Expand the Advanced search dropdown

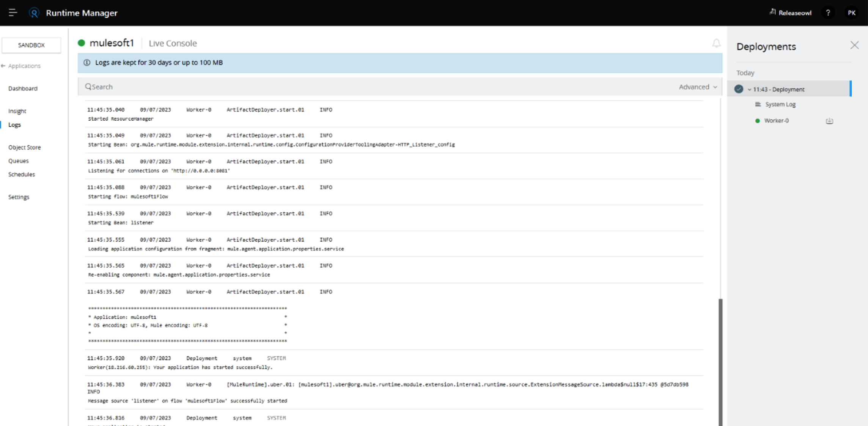(x=698, y=87)
